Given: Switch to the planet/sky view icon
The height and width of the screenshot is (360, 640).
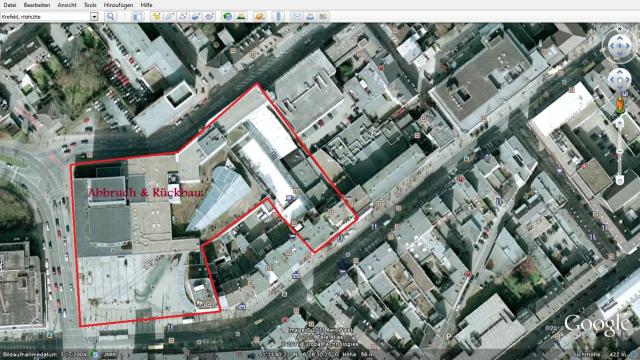Looking at the screenshot, I should pyautogui.click(x=260, y=16).
